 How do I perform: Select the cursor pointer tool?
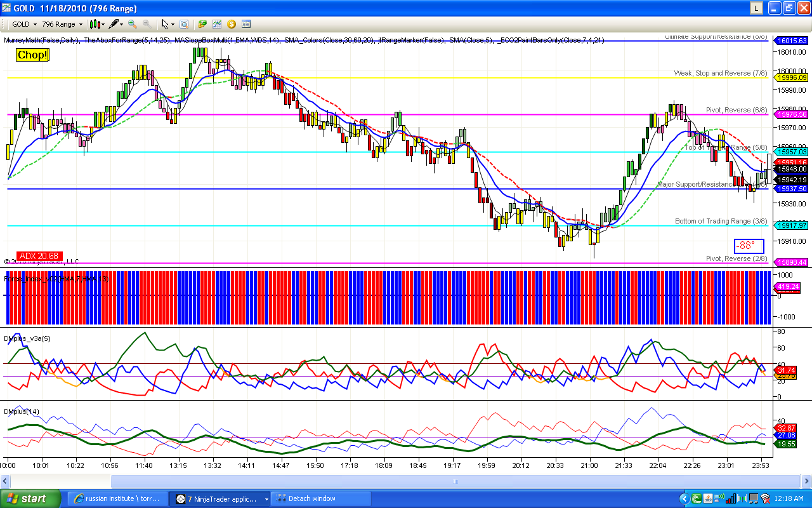165,24
